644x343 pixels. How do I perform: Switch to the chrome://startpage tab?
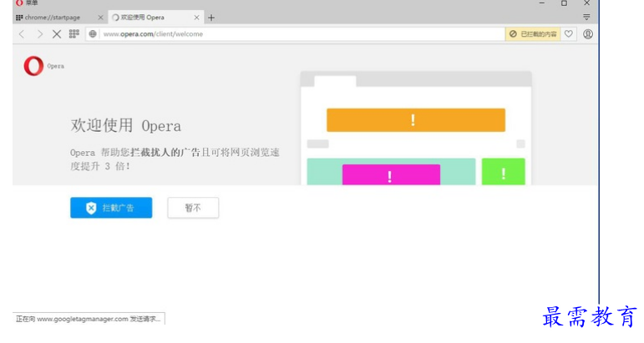click(52, 18)
